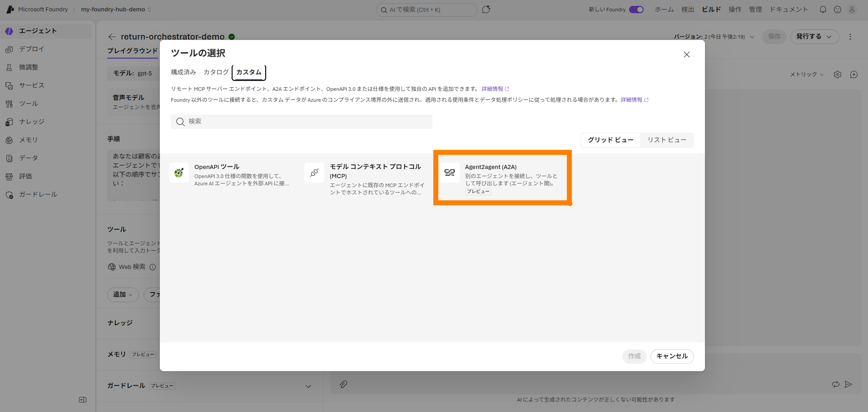868x412 pixels.
Task: Expand the メトリック dropdown
Action: tap(807, 74)
